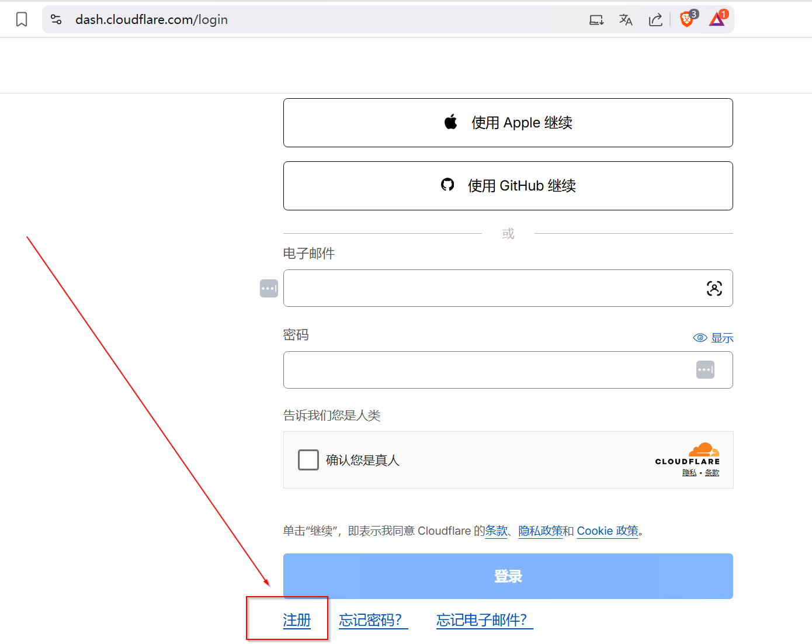Screen dimensions: 812x644
Task: Select the dash.cloudflare.com/login URL text
Action: [x=151, y=20]
